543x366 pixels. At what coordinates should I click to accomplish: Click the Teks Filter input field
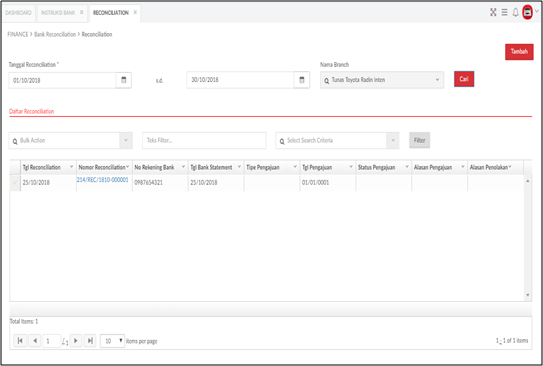[x=204, y=140]
